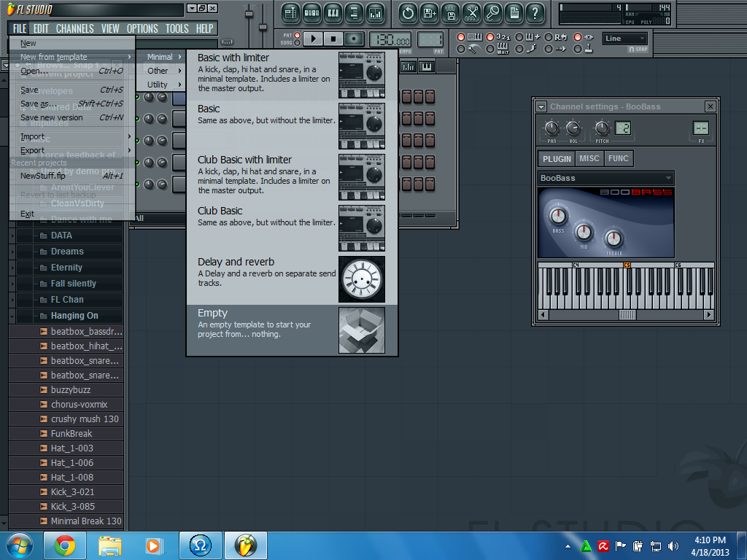Switch to FUNC tab in Channel settings
The height and width of the screenshot is (560, 747).
click(619, 158)
